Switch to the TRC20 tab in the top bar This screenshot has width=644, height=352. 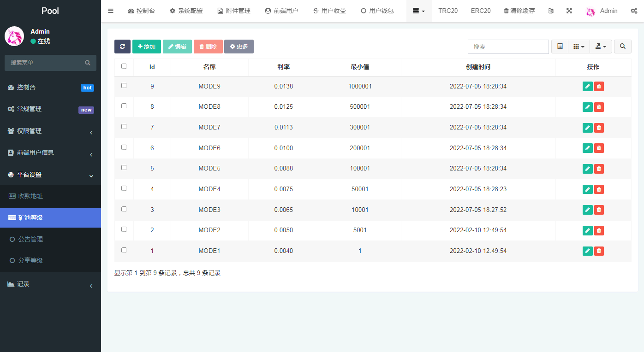447,11
